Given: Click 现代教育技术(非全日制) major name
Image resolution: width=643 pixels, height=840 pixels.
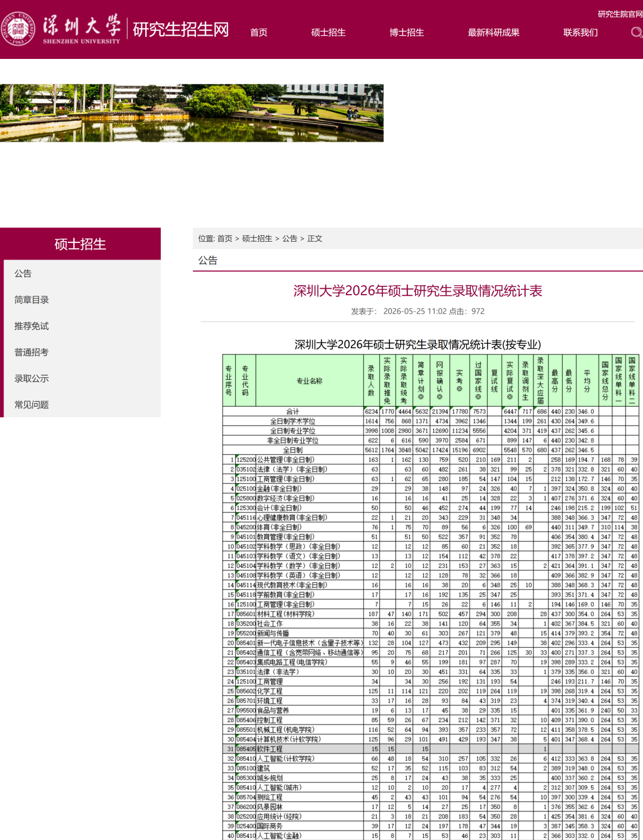Looking at the screenshot, I should tap(292, 585).
